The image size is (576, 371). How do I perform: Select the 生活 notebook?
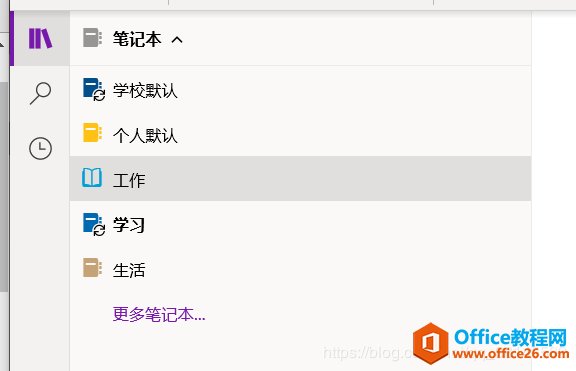tap(300, 269)
